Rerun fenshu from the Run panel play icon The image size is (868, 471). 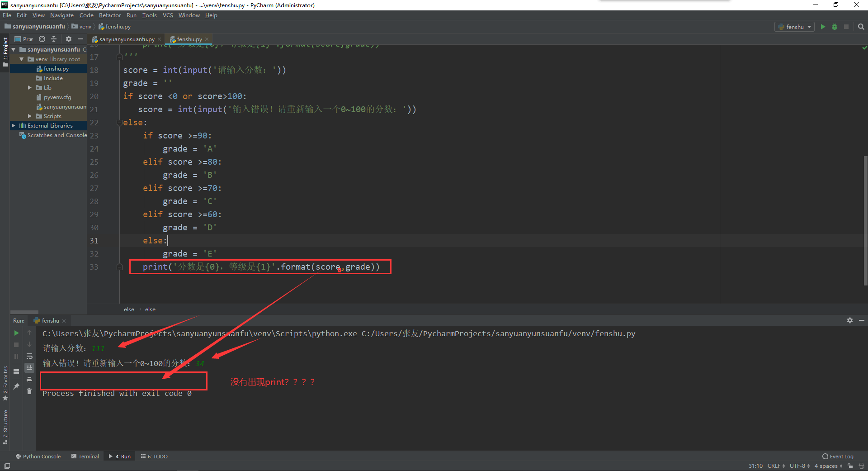pos(16,333)
